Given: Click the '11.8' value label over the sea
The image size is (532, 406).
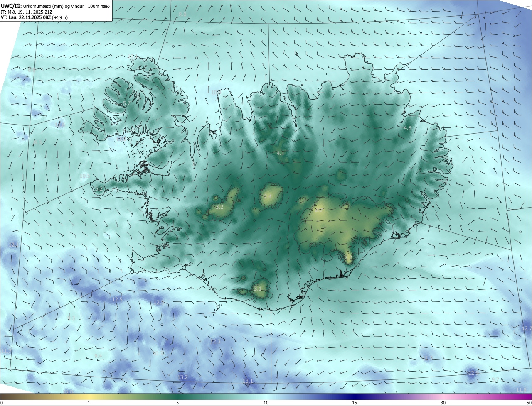Looking at the screenshot, I should click(x=521, y=390).
